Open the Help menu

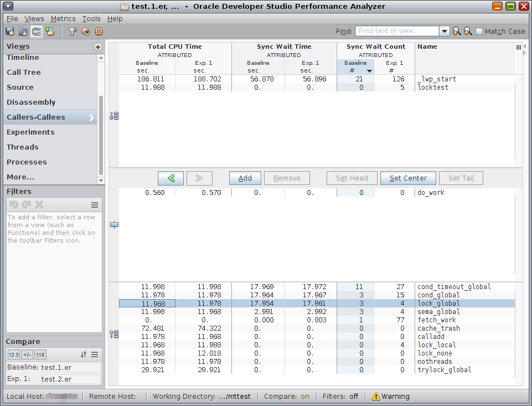[115, 19]
